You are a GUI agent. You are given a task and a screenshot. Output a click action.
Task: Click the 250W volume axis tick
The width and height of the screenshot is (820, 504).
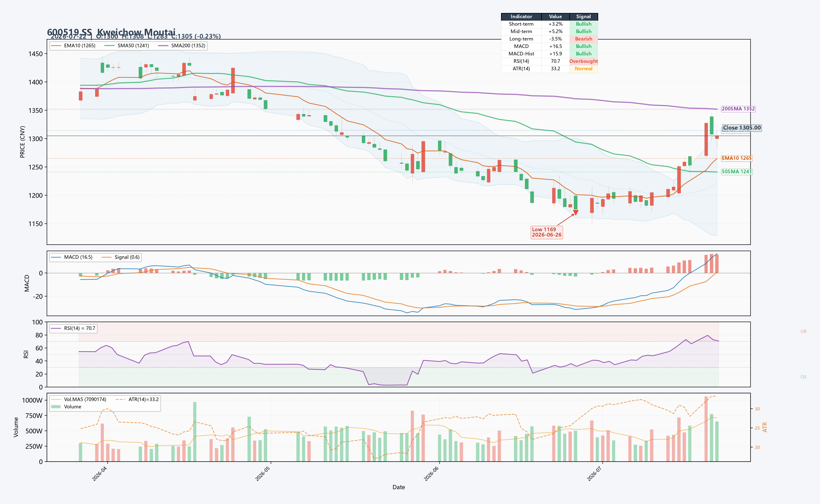pyautogui.click(x=34, y=446)
